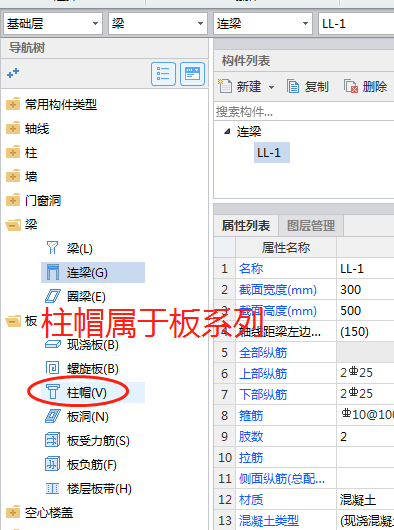Edit the 截面高度 value 500
The width and height of the screenshot is (394, 530).
coord(365,311)
